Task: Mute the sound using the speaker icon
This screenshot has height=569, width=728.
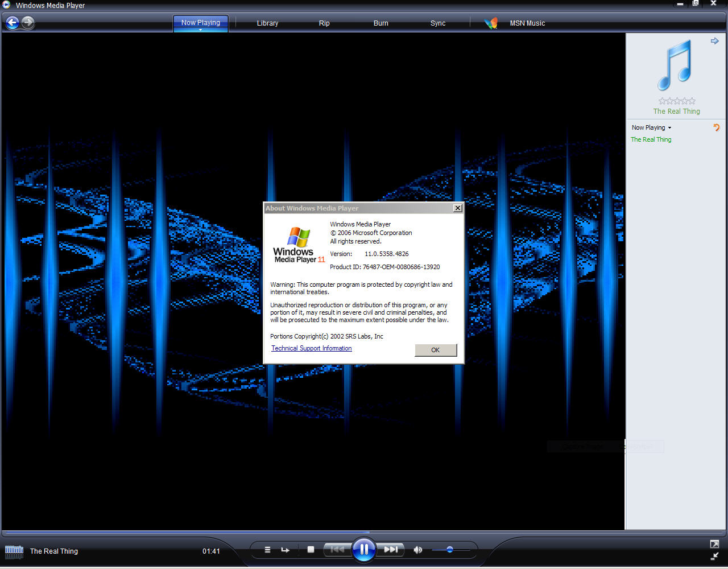Action: pos(418,550)
